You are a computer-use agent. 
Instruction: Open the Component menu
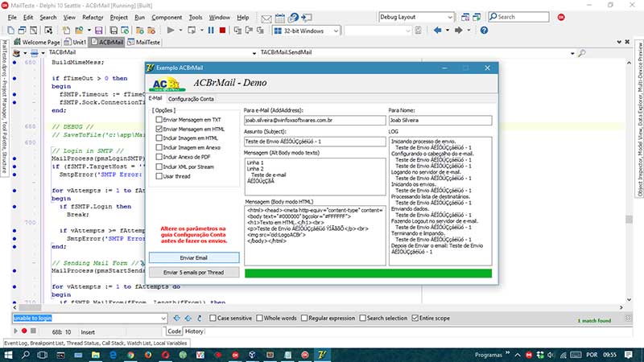167,17
